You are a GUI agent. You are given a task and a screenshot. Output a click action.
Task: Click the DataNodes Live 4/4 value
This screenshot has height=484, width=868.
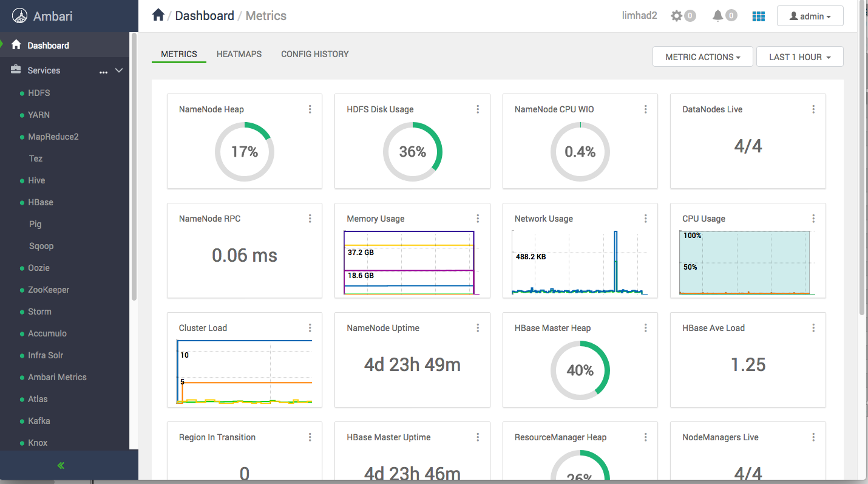[748, 146]
